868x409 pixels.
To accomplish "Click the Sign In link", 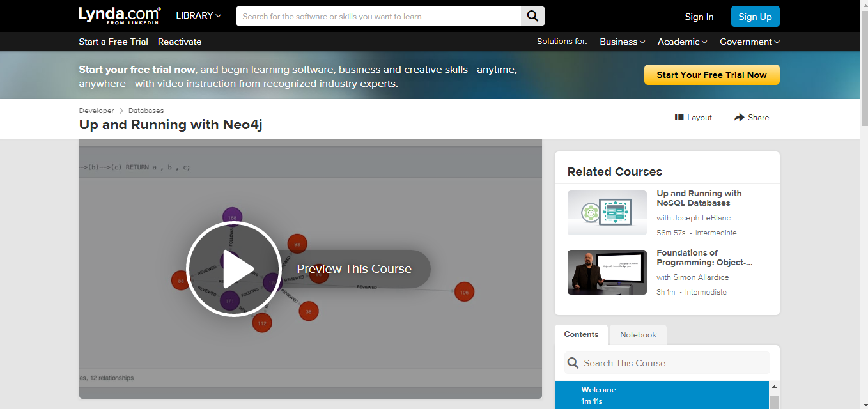I will (x=699, y=17).
